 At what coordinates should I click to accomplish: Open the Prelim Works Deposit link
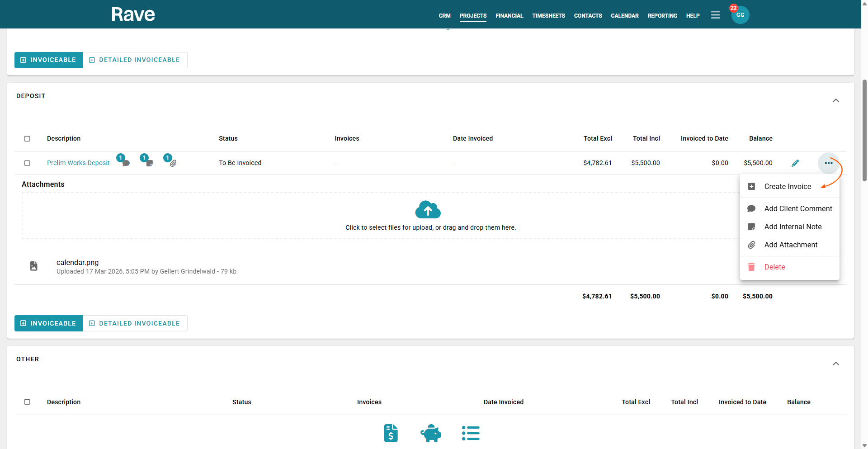click(78, 163)
